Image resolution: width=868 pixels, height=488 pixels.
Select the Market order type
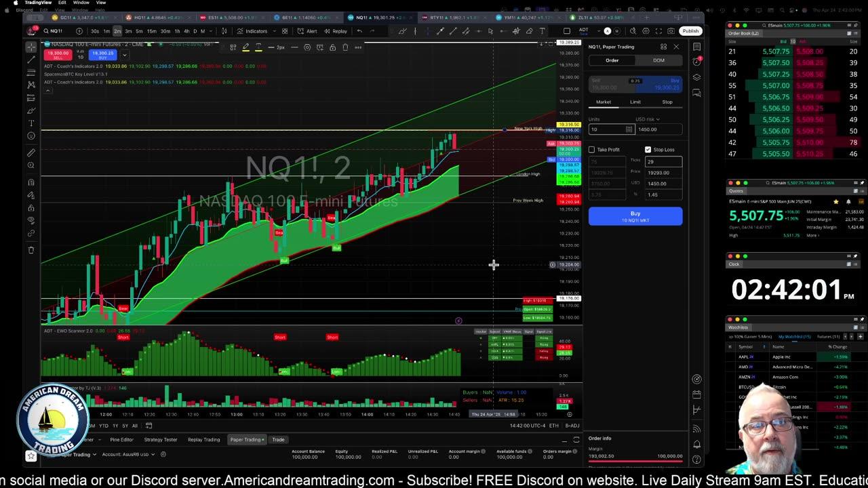[x=604, y=102]
